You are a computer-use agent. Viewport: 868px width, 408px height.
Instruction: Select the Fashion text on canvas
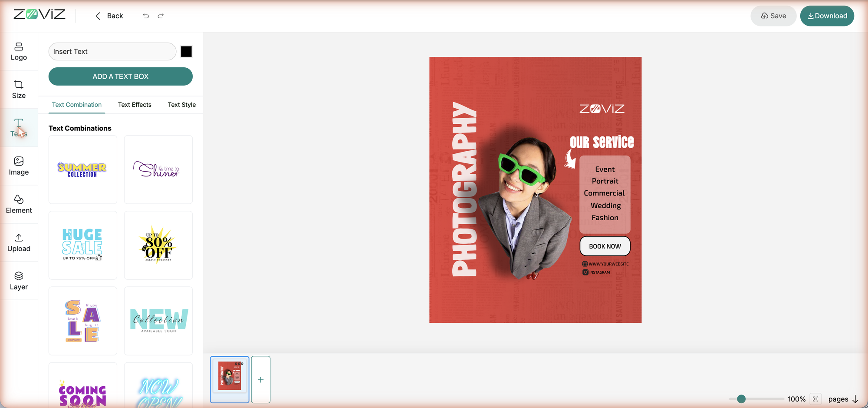click(x=605, y=218)
